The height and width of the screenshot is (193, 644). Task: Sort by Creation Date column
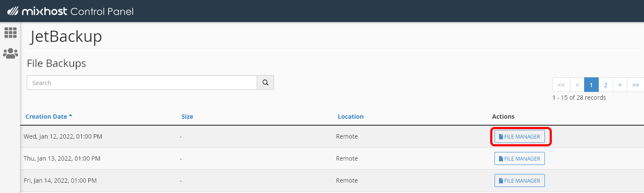point(46,117)
